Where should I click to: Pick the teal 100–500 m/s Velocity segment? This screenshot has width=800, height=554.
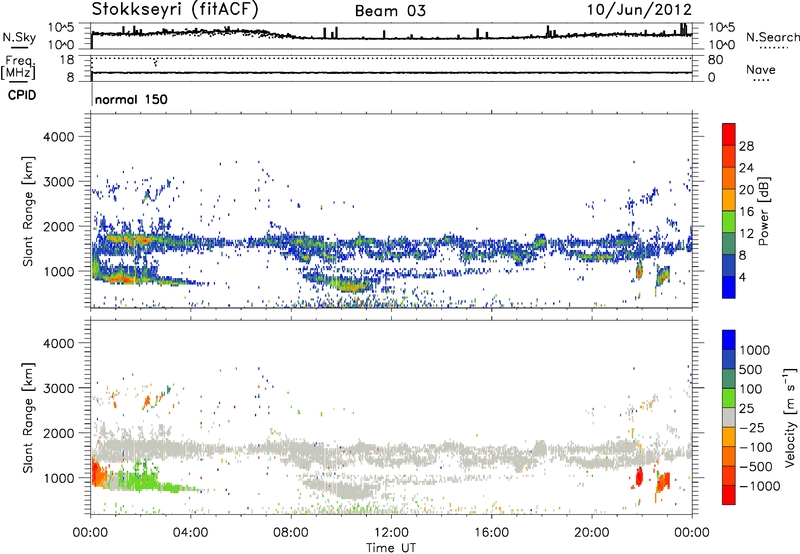(x=729, y=379)
